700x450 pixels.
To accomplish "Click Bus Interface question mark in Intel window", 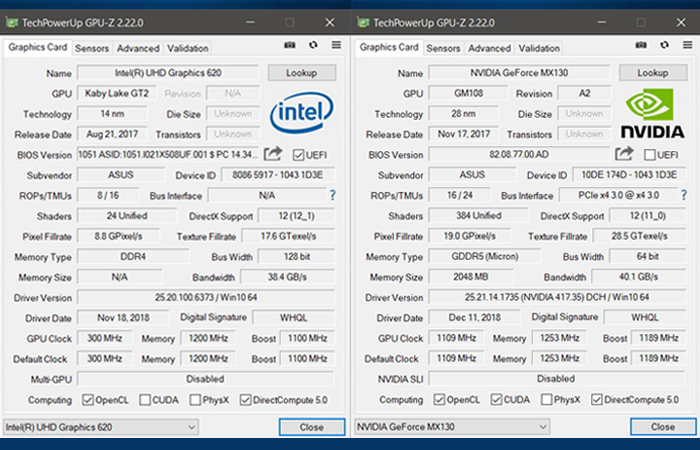I will click(x=332, y=195).
